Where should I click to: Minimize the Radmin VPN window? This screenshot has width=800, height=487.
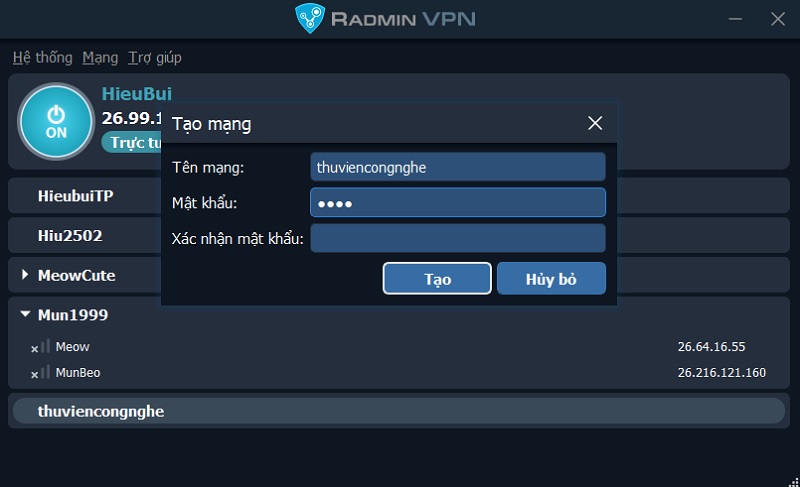[x=735, y=19]
